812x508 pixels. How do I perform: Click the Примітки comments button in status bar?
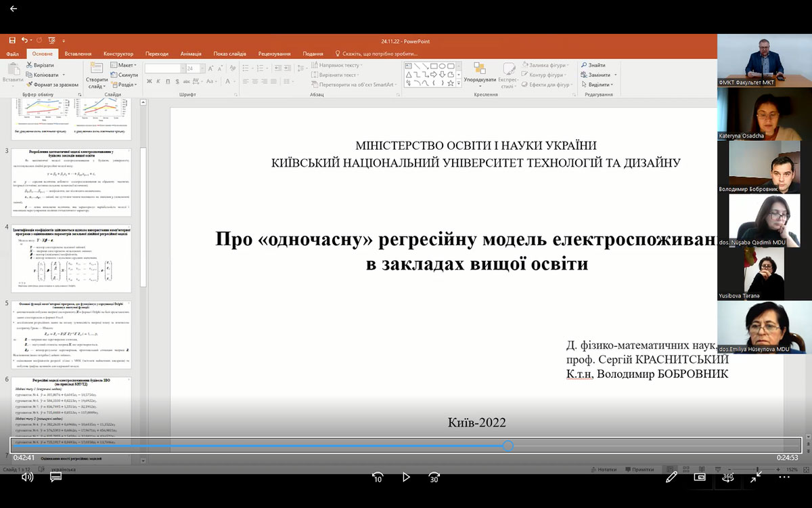[x=638, y=469]
